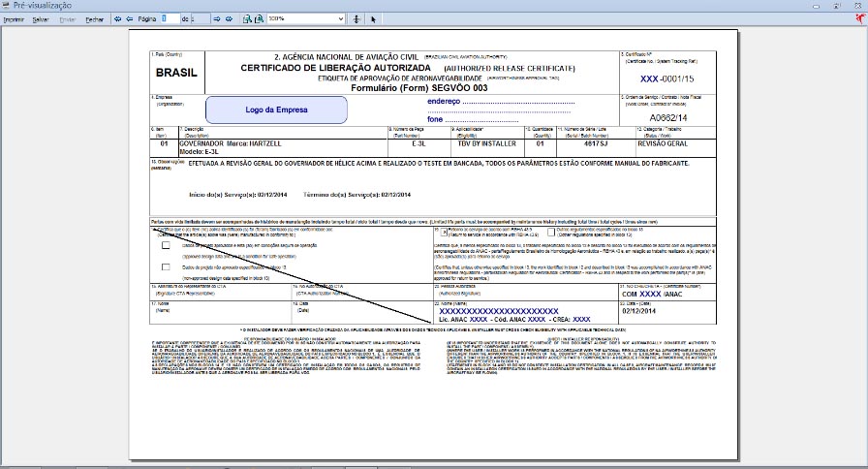
Task: Click serial number '4617SJ'
Action: (x=596, y=143)
